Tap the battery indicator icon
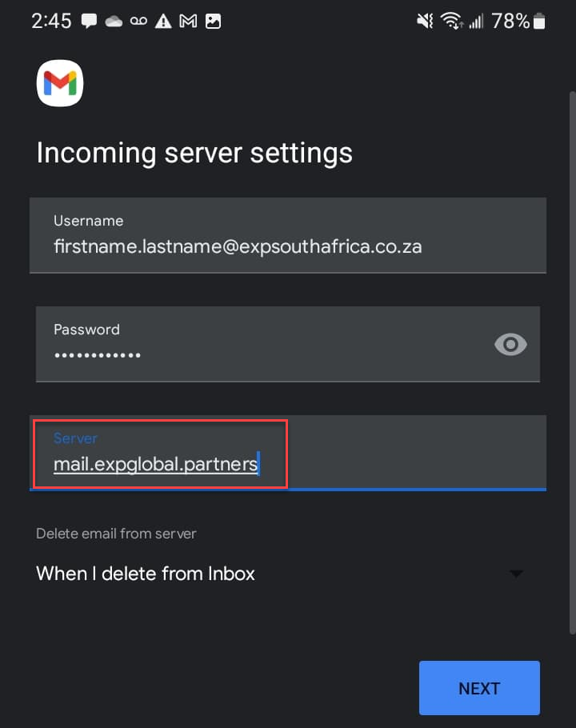The image size is (576, 728). tap(539, 22)
